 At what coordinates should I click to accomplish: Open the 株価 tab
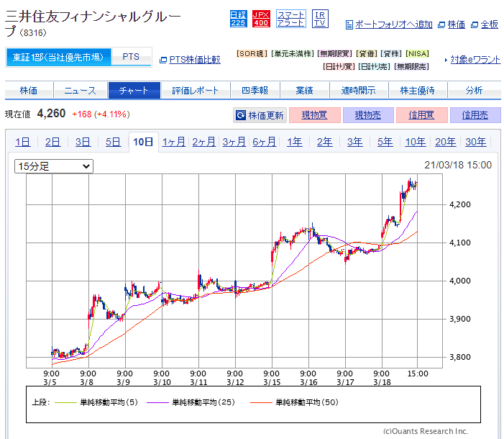tap(29, 91)
